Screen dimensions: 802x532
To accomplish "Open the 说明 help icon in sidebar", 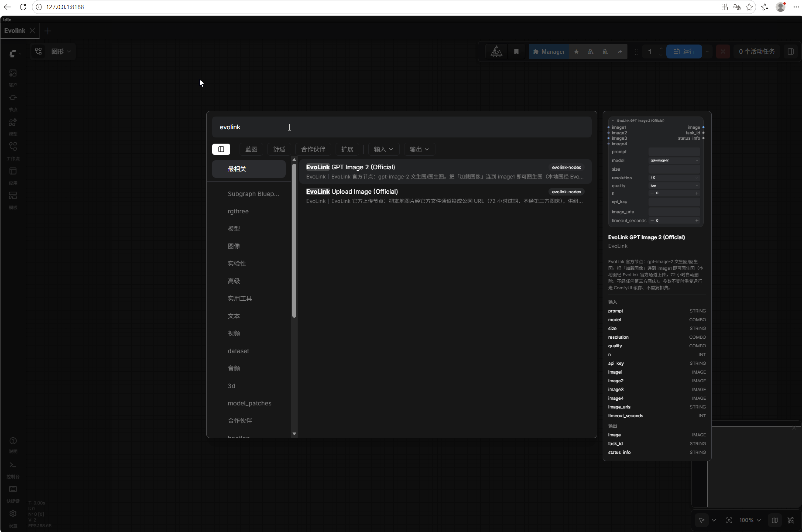I will (x=13, y=444).
